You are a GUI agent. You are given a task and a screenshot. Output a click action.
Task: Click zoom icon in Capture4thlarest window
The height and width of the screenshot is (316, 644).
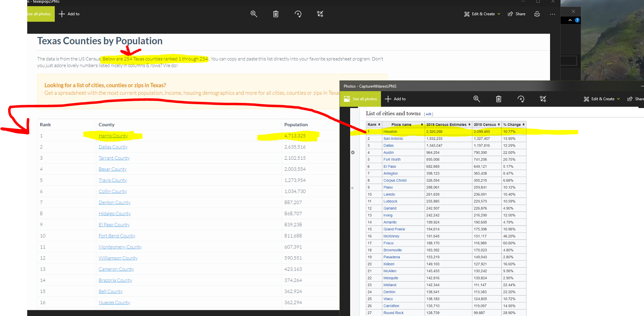[477, 99]
